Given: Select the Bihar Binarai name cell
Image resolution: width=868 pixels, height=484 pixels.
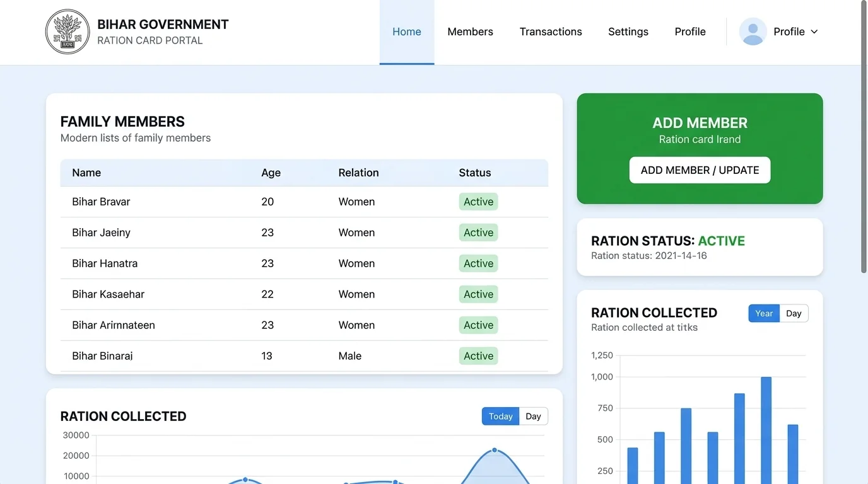Looking at the screenshot, I should (102, 356).
